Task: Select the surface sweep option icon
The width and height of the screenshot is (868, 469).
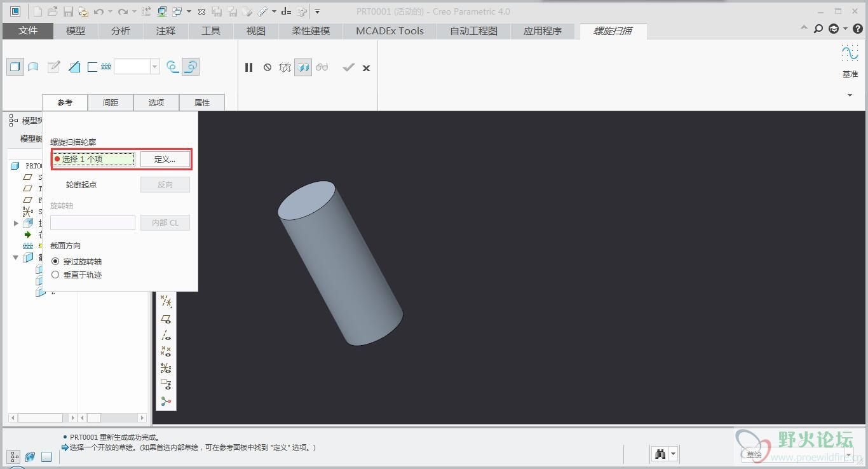Action: (34, 67)
